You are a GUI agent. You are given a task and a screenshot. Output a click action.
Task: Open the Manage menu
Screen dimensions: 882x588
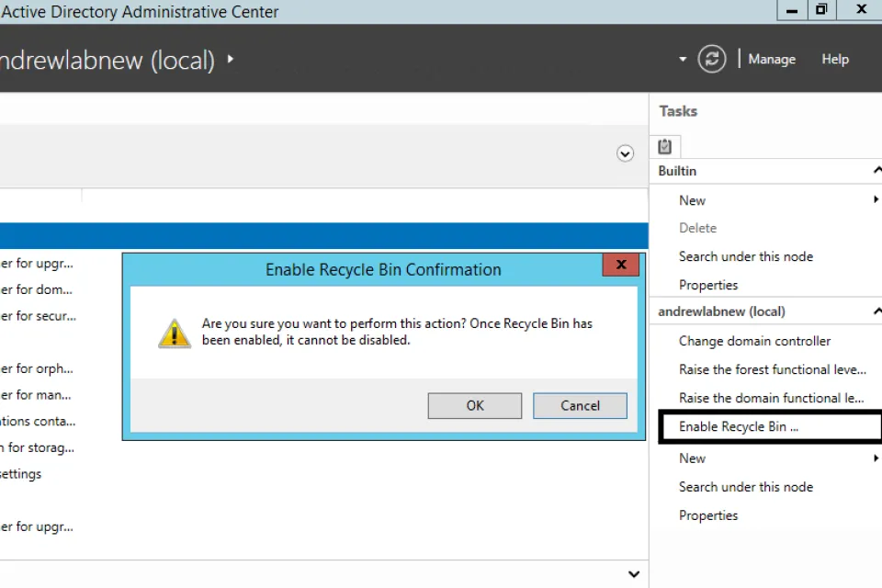(771, 59)
